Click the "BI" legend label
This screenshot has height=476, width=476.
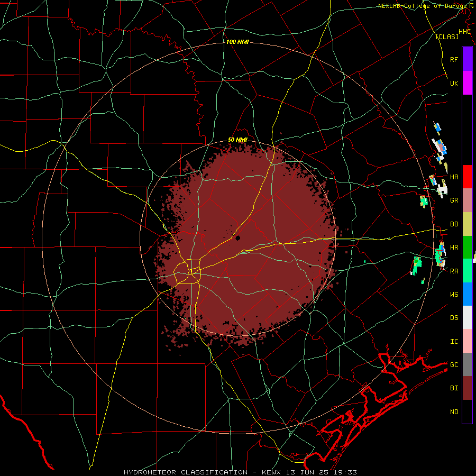pos(454,388)
